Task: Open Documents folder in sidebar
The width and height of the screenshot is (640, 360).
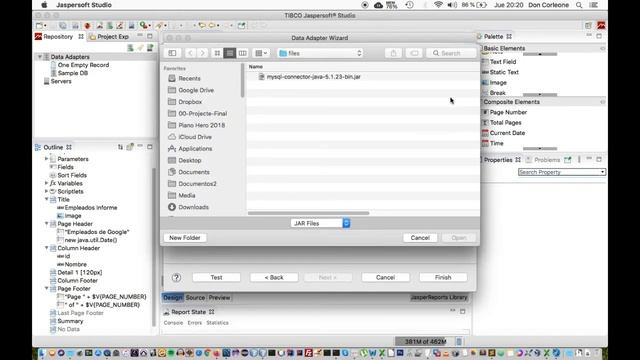Action: coord(193,172)
